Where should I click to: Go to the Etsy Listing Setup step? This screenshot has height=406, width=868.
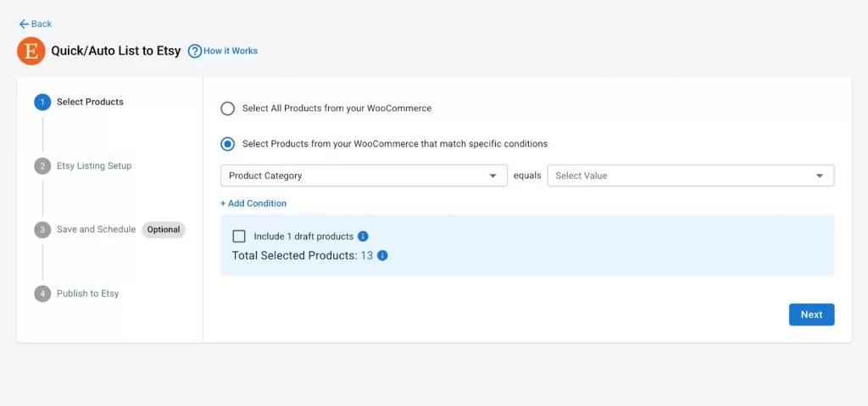pyautogui.click(x=94, y=165)
